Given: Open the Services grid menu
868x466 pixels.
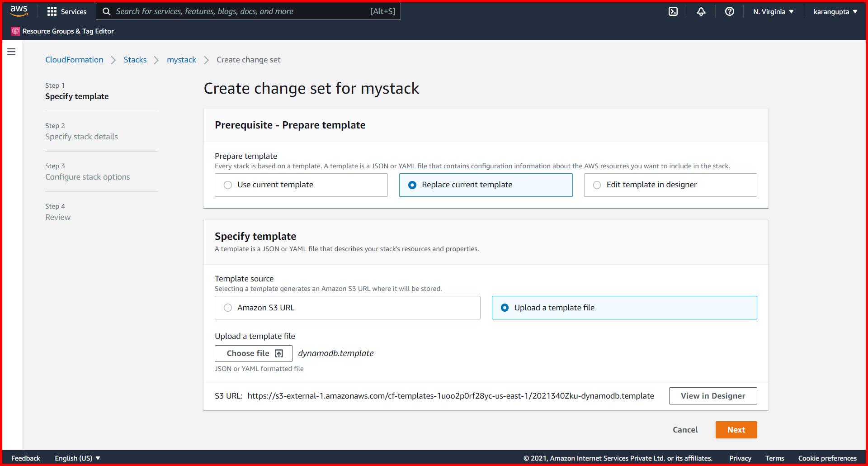Looking at the screenshot, I should click(x=66, y=11).
